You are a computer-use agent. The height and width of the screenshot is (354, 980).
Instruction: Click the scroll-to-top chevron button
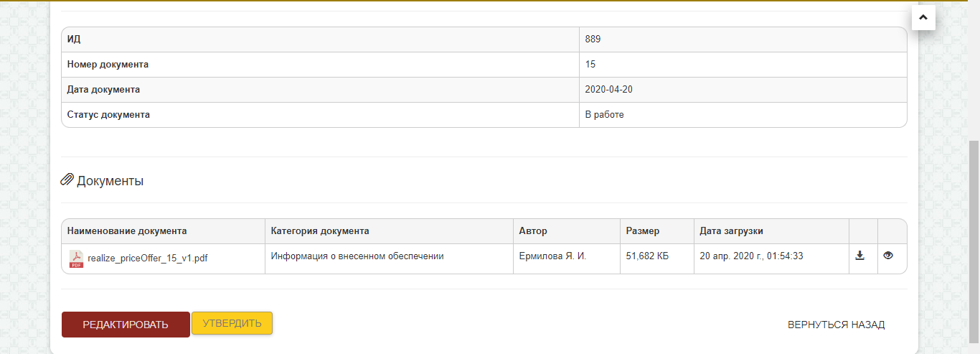(x=923, y=18)
